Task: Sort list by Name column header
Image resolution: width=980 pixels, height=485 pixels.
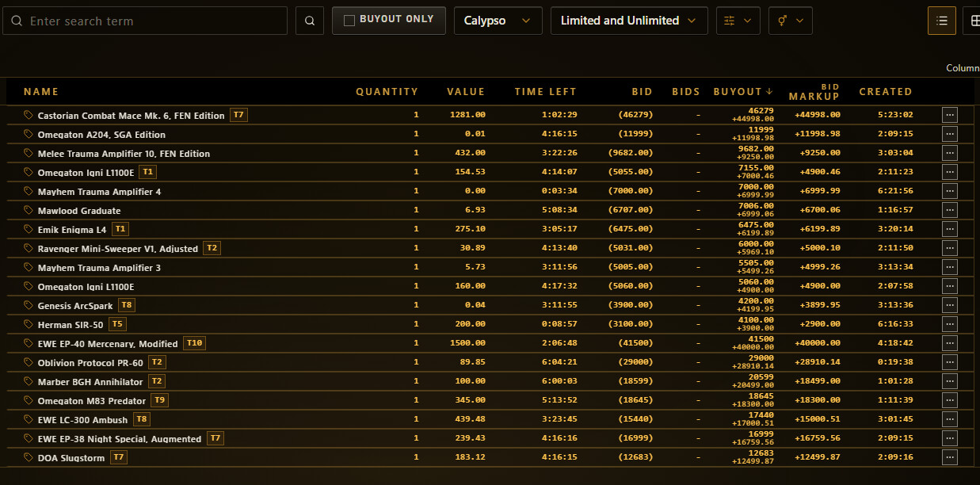Action: pyautogui.click(x=41, y=92)
